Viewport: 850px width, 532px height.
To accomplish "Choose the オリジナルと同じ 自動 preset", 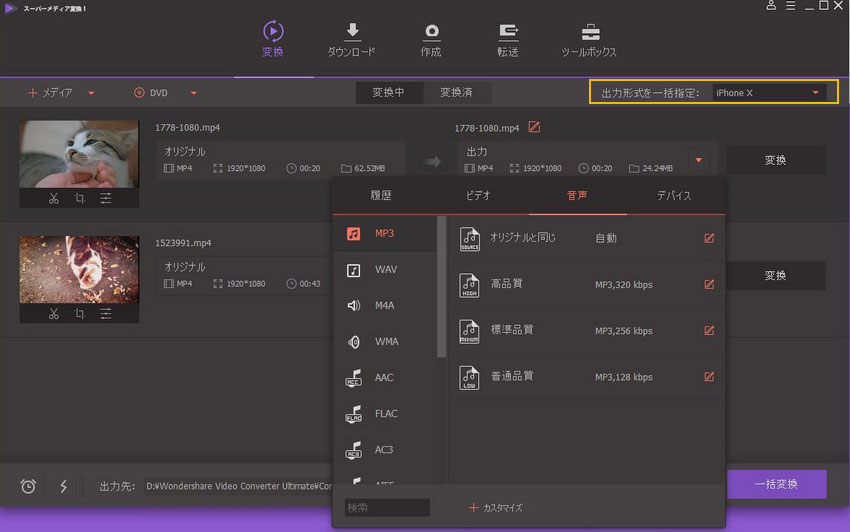I will 587,238.
